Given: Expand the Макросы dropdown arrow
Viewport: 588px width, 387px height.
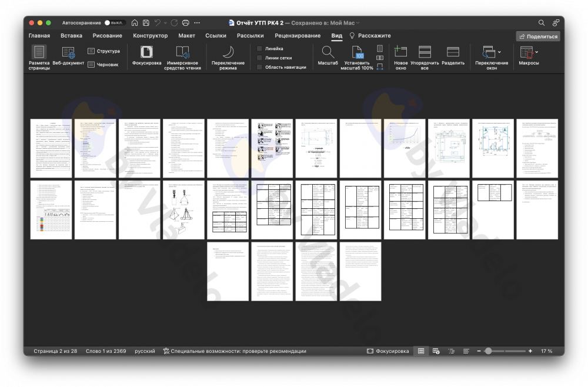Looking at the screenshot, I should [x=536, y=52].
